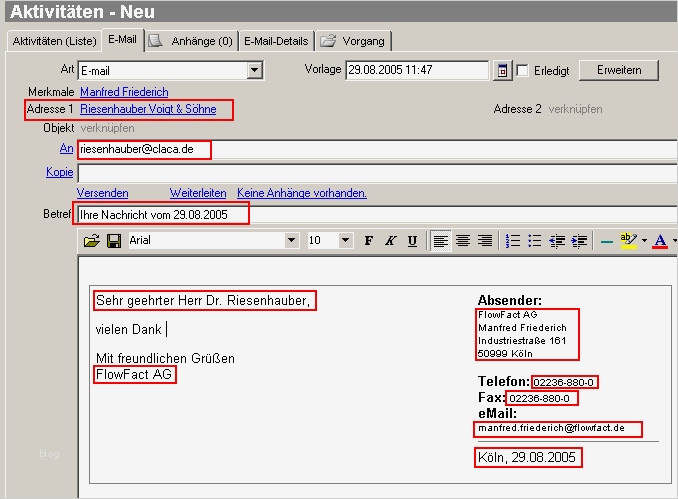The width and height of the screenshot is (678, 499).
Task: Click into the empty Kopie field
Action: click(377, 173)
